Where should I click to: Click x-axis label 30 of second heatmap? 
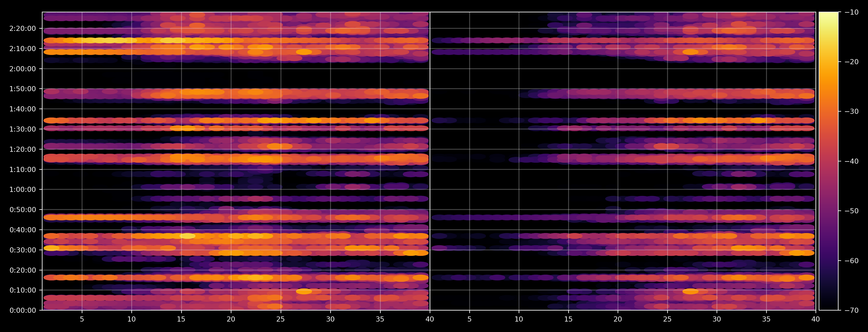click(x=717, y=319)
